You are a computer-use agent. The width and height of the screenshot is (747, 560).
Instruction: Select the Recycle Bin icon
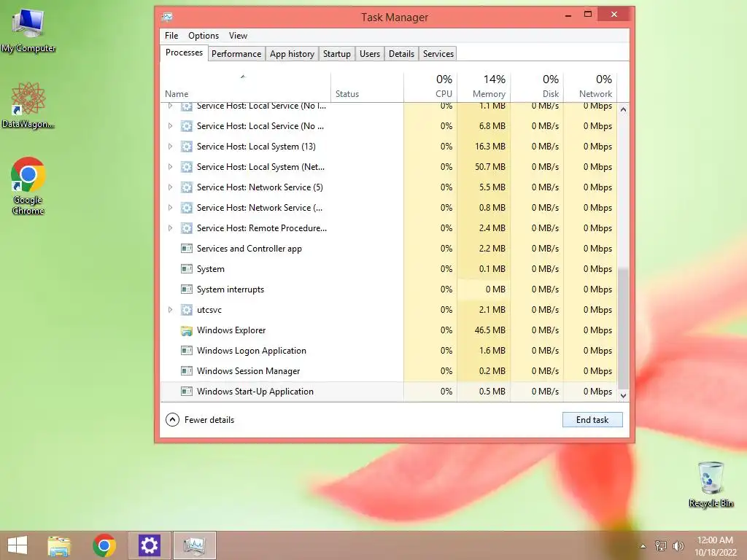pyautogui.click(x=711, y=485)
